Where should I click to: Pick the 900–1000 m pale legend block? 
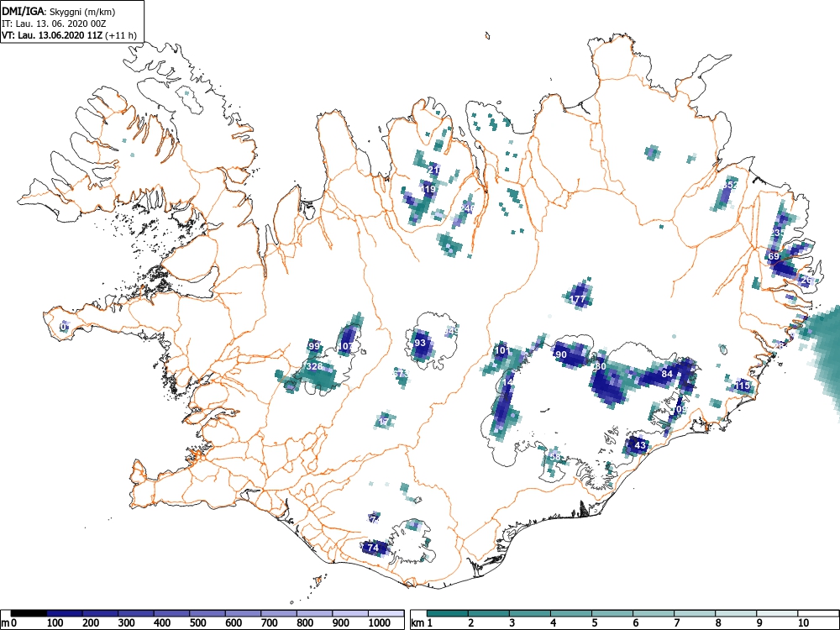point(350,613)
